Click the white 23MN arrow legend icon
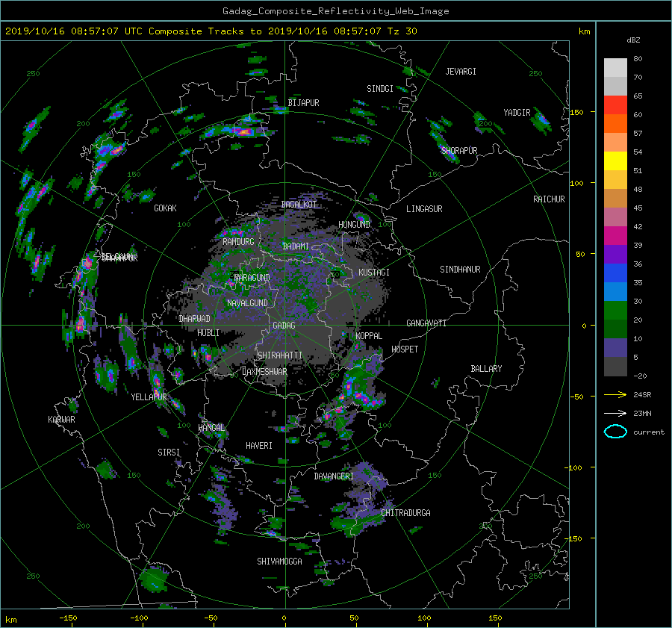 point(615,413)
